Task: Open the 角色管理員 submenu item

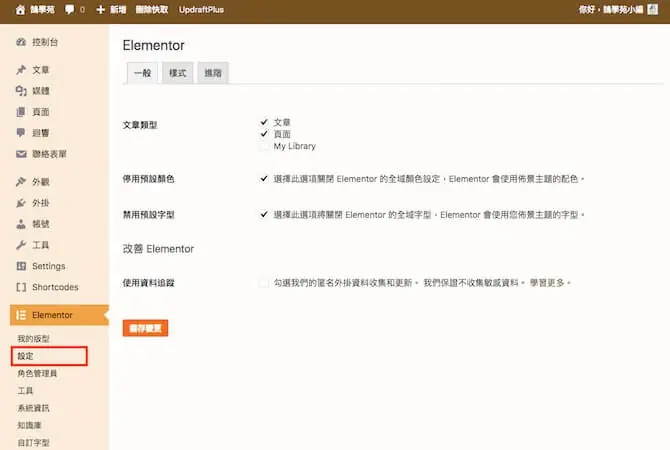Action: tap(37, 374)
